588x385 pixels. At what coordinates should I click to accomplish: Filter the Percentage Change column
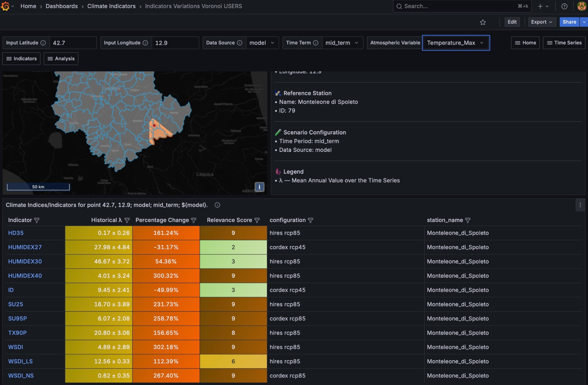coord(194,220)
